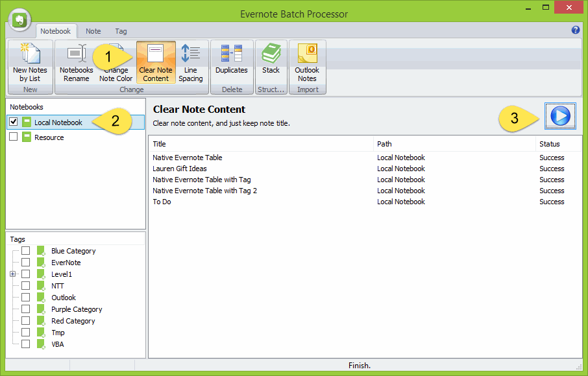Screen dimensions: 588x376
Task: Open the Evernote application menu orb
Action: tap(19, 19)
